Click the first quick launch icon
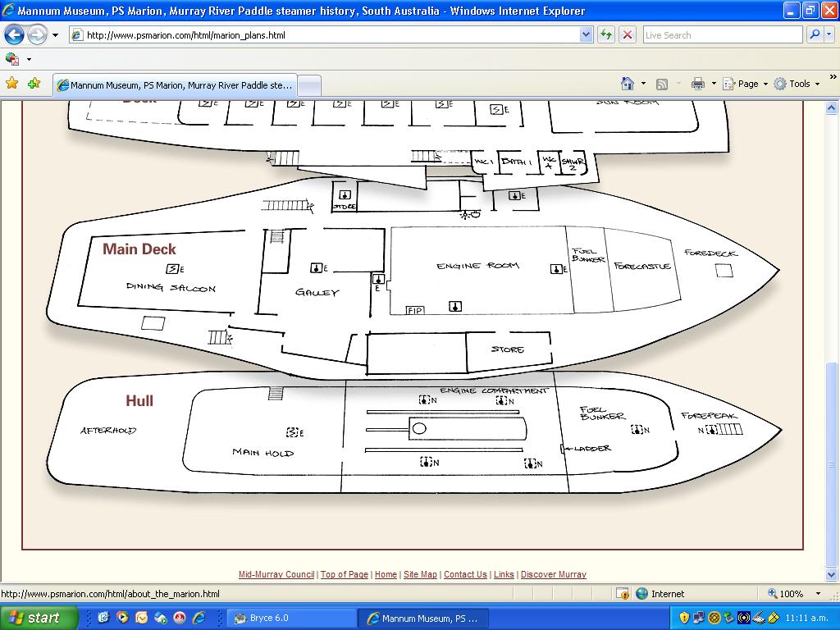 (104, 618)
